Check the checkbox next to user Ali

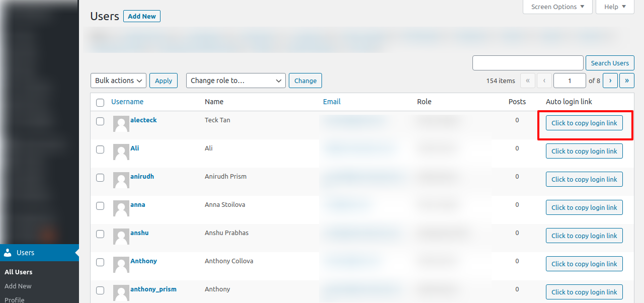100,149
